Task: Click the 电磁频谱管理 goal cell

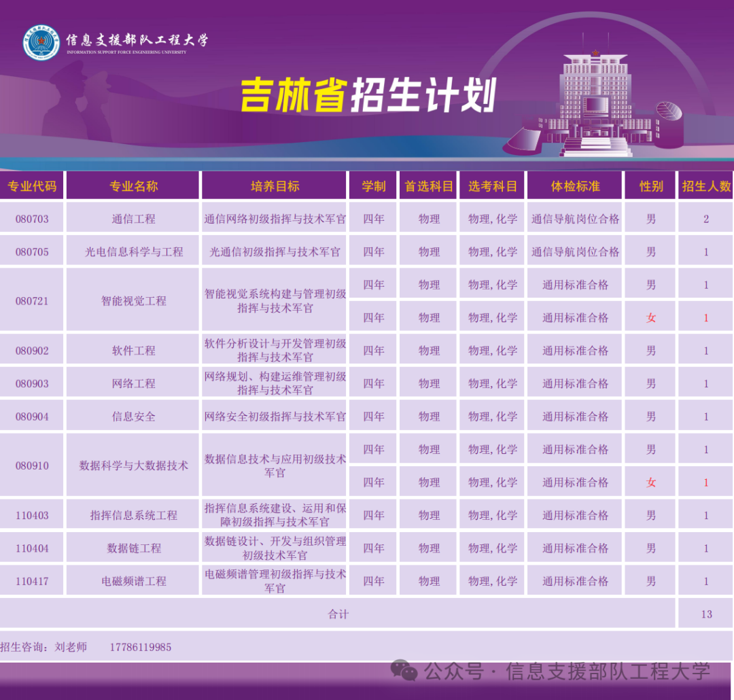Action: [275, 581]
